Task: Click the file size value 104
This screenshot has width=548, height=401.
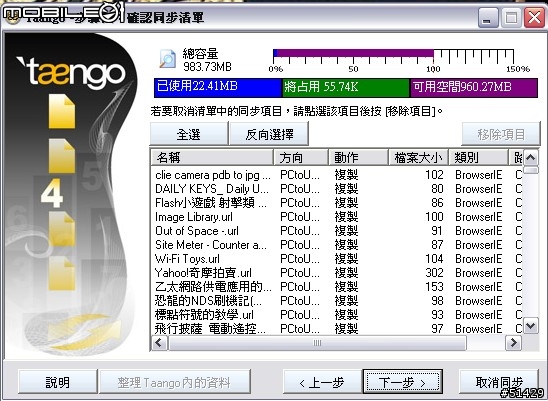Action: pyautogui.click(x=434, y=259)
